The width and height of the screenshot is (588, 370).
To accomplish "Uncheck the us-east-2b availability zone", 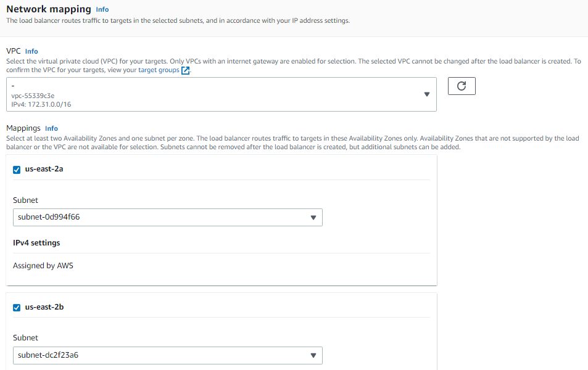I will point(17,308).
